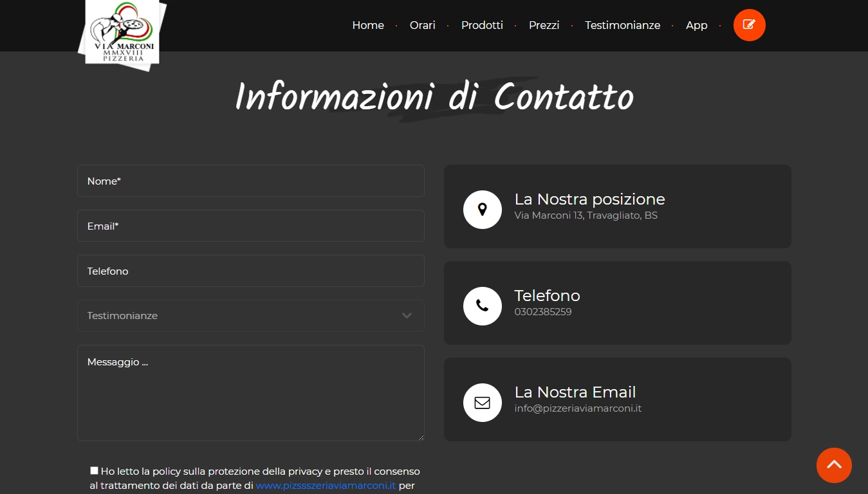Tick the privacy policy consent checkbox

[x=95, y=471]
